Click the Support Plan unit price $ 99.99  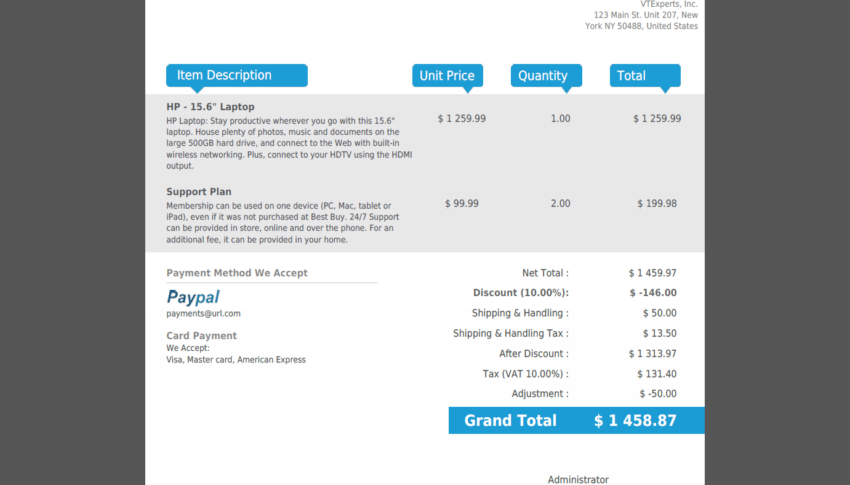pyautogui.click(x=462, y=204)
